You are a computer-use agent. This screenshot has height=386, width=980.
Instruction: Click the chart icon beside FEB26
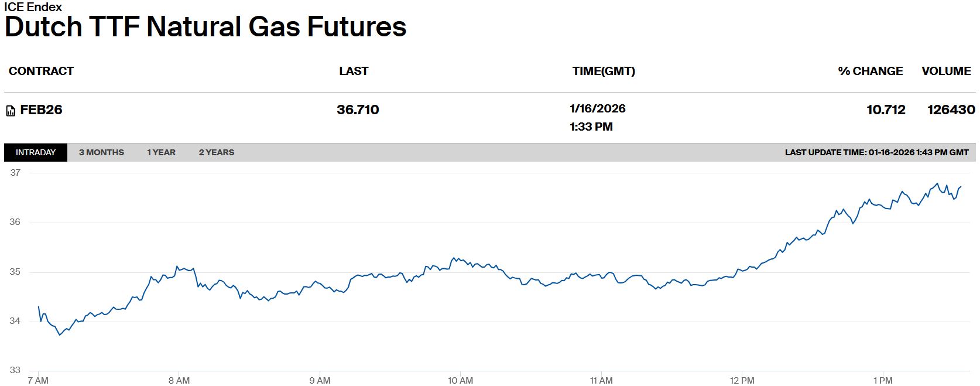click(x=11, y=111)
